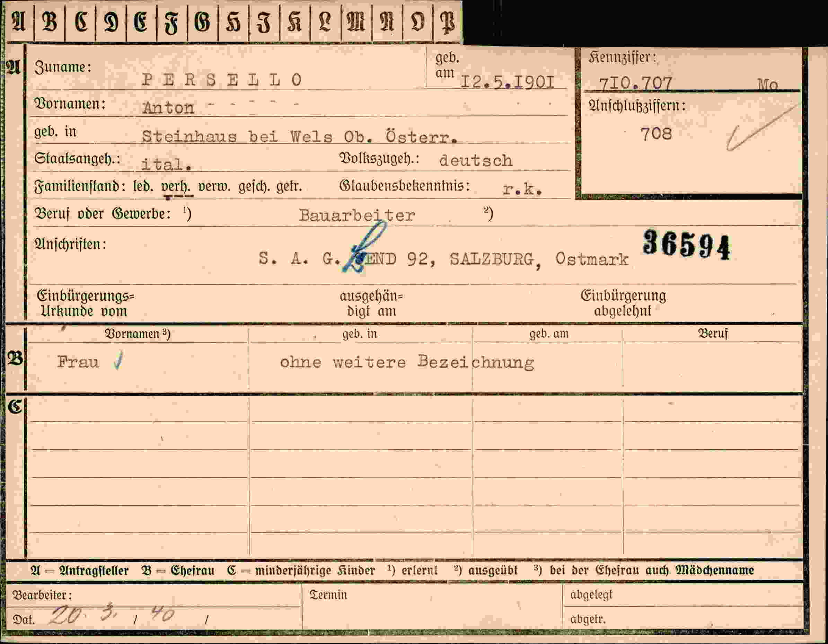
Task: Click the Anschlußziffern value 708
Action: [656, 134]
